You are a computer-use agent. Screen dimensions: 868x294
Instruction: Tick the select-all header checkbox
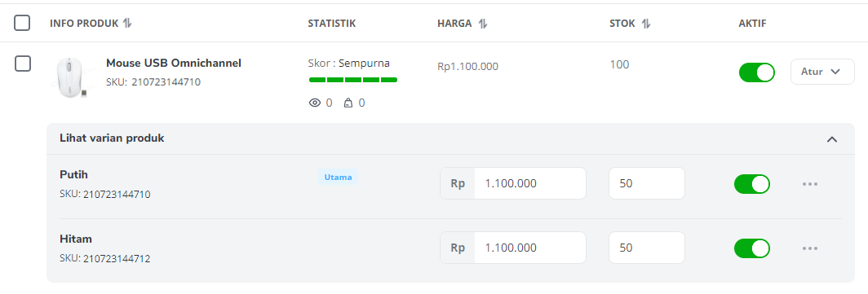22,23
